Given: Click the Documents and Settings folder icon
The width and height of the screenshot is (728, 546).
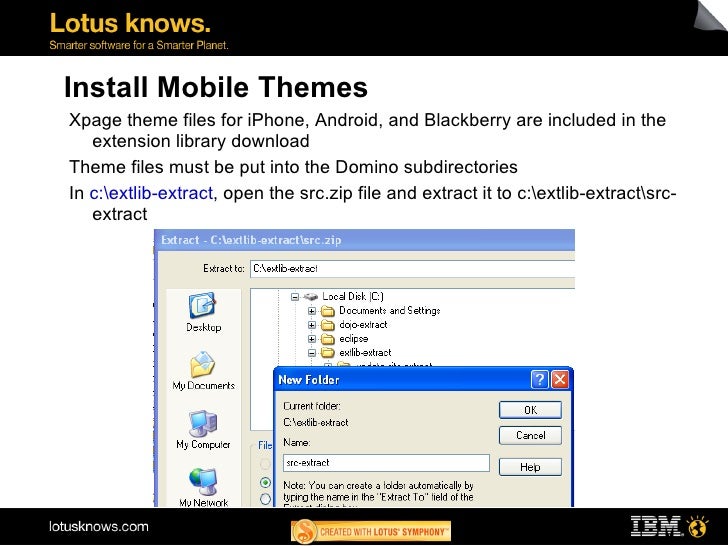Looking at the screenshot, I should [328, 311].
